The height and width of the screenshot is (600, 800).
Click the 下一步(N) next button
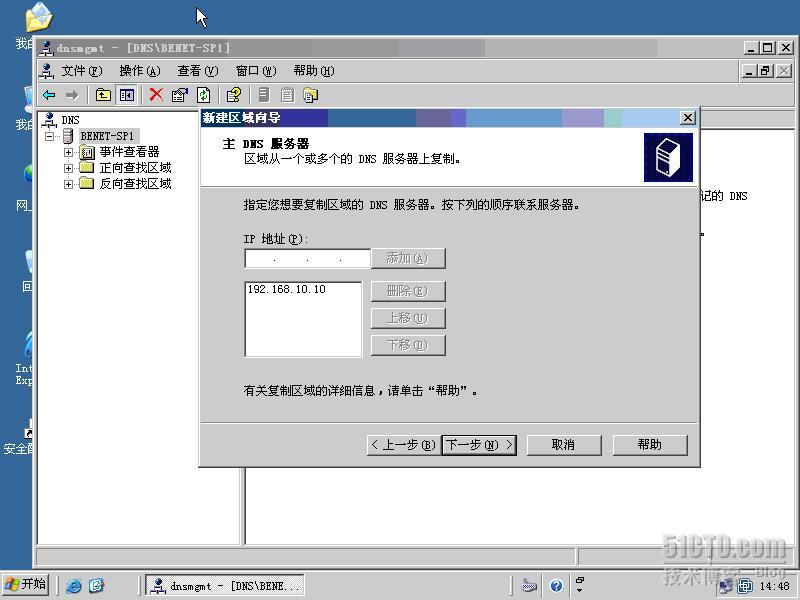point(479,445)
